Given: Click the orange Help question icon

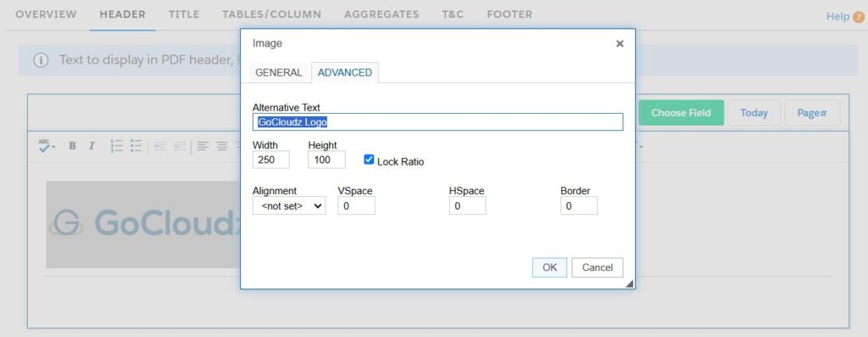Looking at the screenshot, I should pyautogui.click(x=859, y=17).
